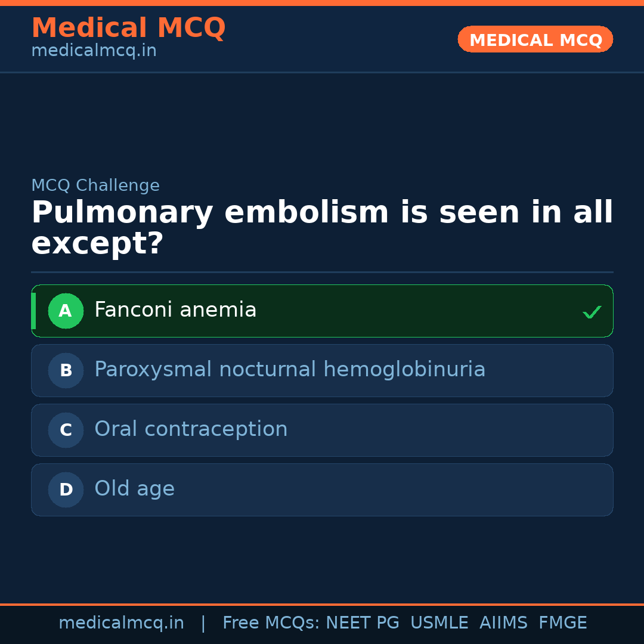The width and height of the screenshot is (644, 644).
Task: Click USMLE in the footer
Action: (x=439, y=623)
